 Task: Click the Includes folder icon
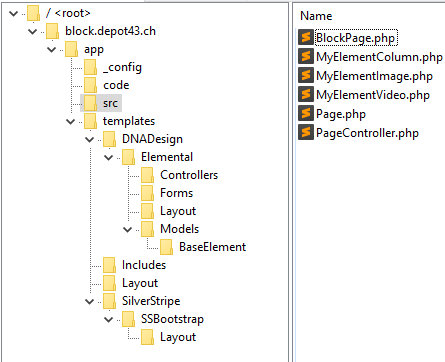[x=110, y=265]
